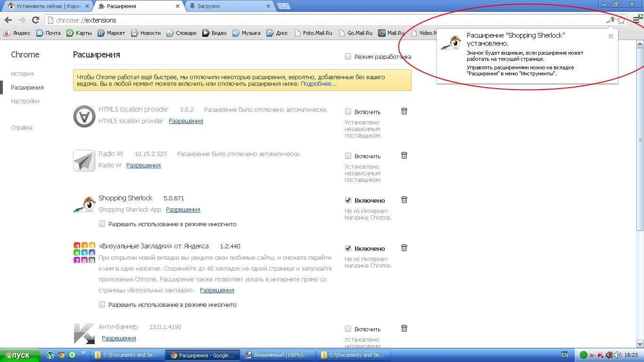644x362 pixels.
Task: Open История in Chrome sidebar
Action: pyautogui.click(x=22, y=74)
